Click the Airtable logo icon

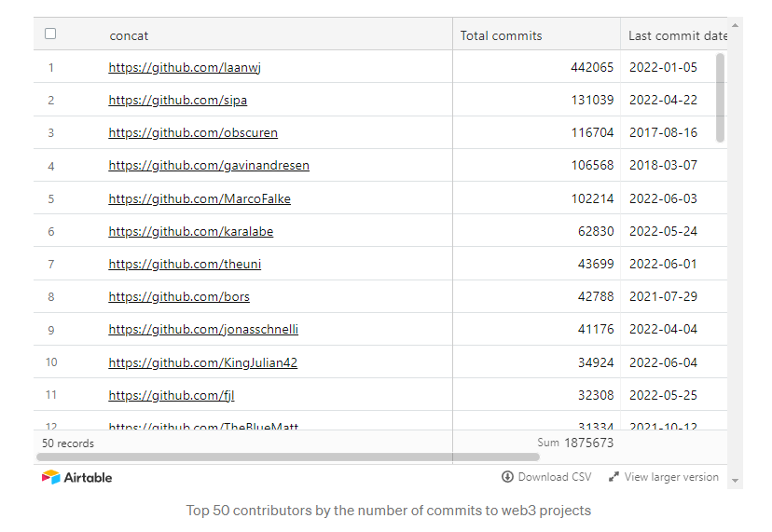click(x=50, y=477)
